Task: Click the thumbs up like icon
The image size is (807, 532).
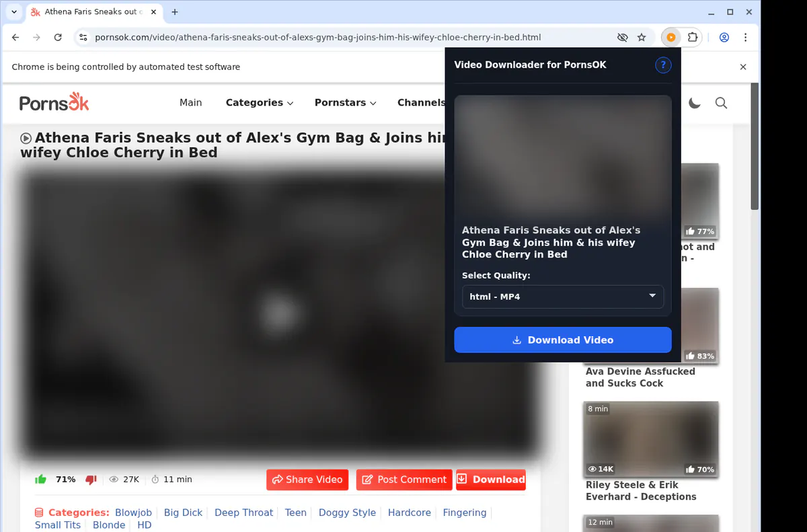Action: 41,480
